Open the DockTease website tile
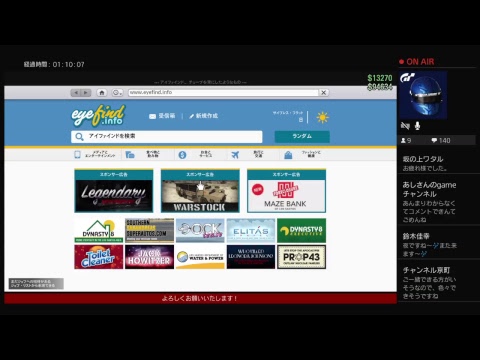Image resolution: width=480 pixels, height=360 pixels. pos(200,231)
